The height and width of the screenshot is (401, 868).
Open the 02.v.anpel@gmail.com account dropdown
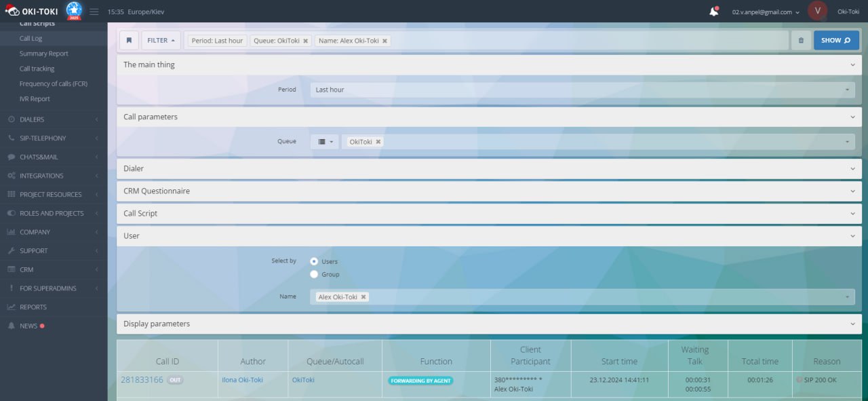coord(766,12)
